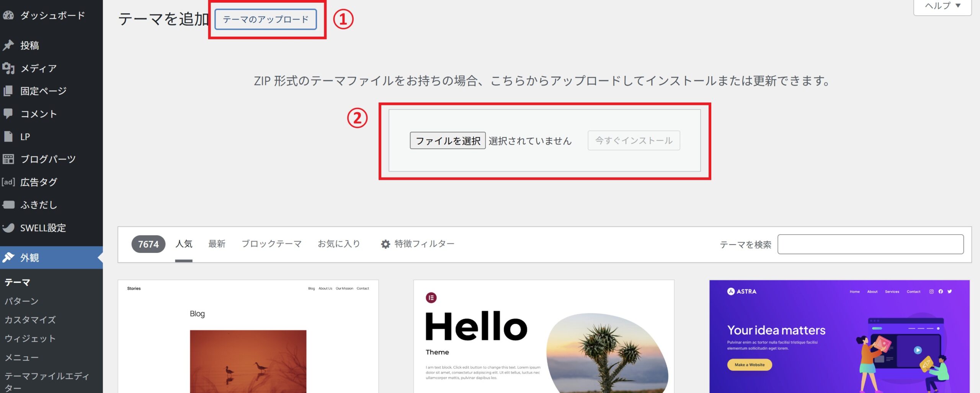This screenshot has width=980, height=393.
Task: Click the 固定ページ pages icon
Action: [8, 91]
